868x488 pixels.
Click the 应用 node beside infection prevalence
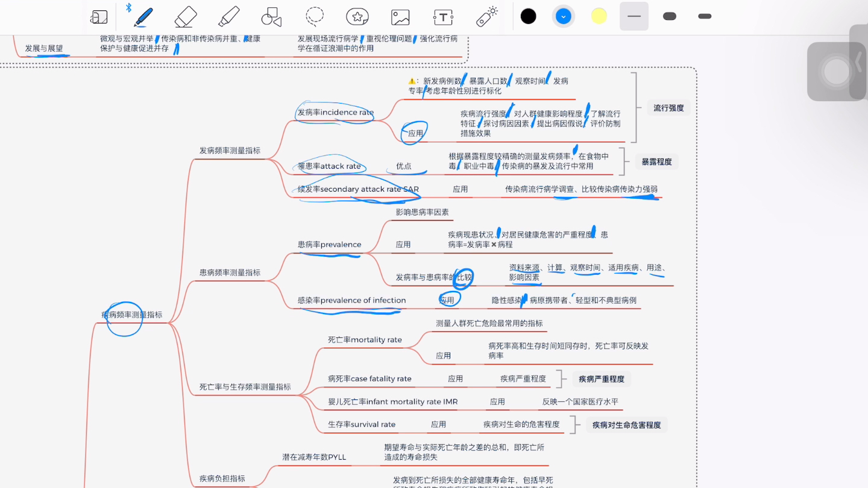pos(447,301)
